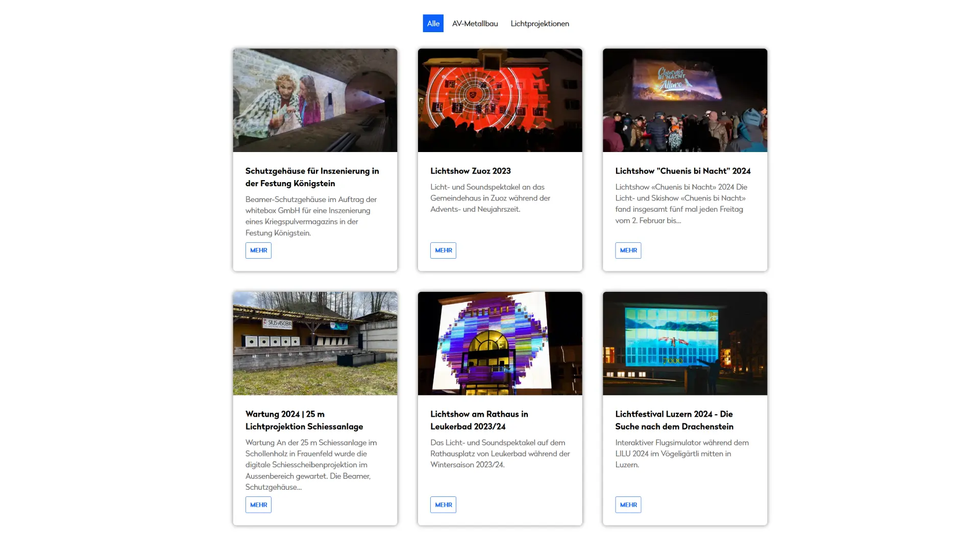Open MEHR for Lichtfestival Luzern 2024
Viewport: 980px width, 551px height.
(628, 505)
